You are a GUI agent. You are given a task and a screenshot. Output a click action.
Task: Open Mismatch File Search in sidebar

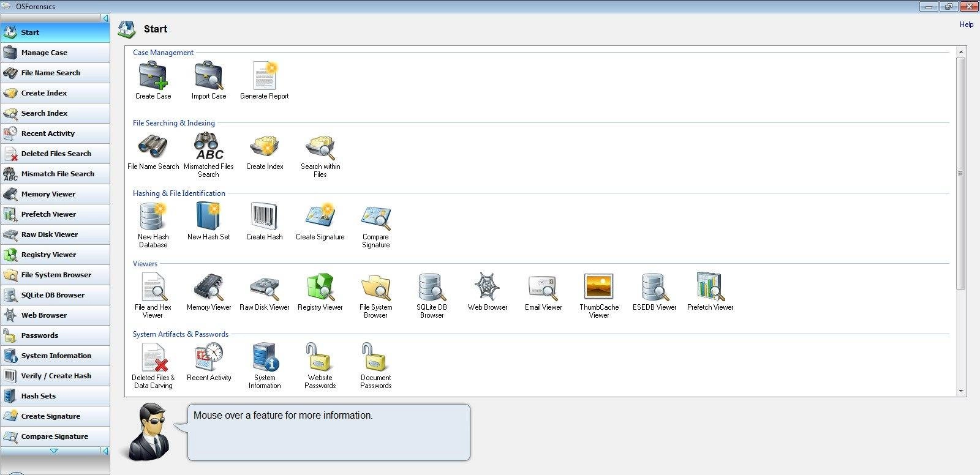[x=55, y=174]
